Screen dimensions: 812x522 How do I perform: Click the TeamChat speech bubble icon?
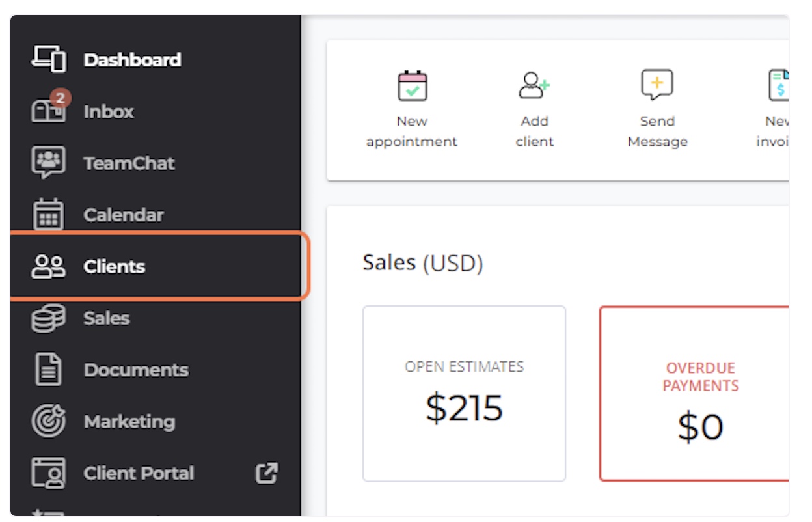(49, 163)
